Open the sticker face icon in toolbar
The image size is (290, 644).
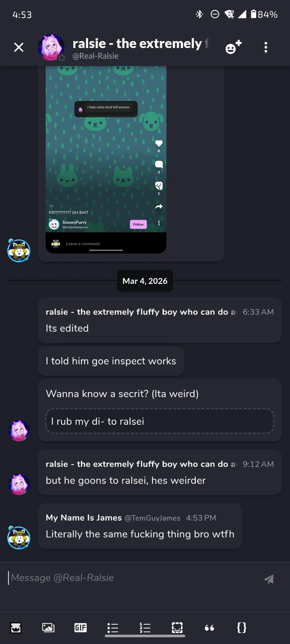pos(16,628)
